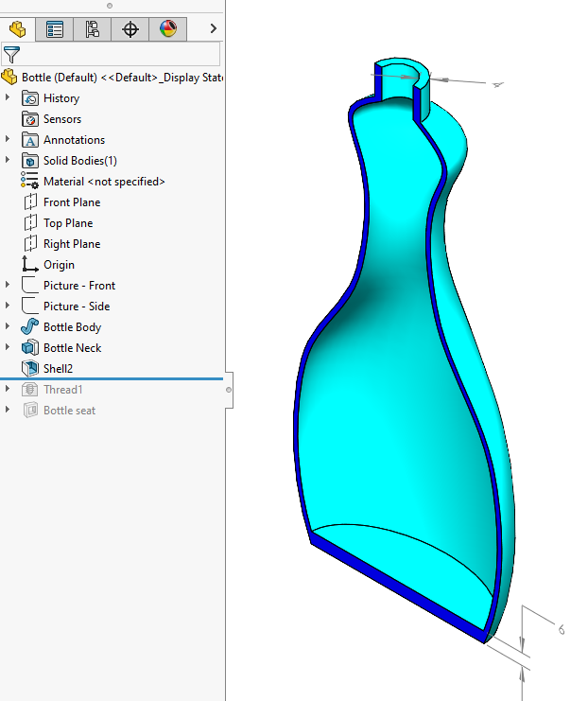The width and height of the screenshot is (588, 701).
Task: Open the ConfigurationManager tab
Action: pos(93,29)
